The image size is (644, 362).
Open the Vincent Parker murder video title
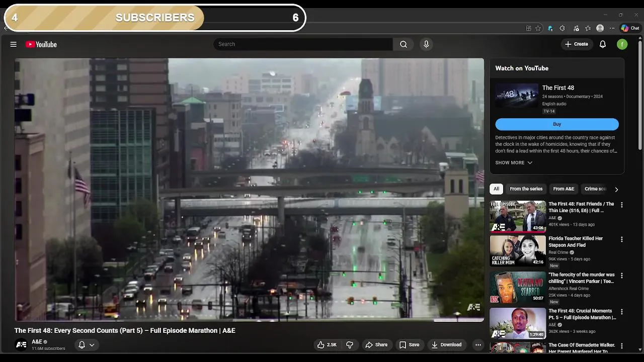(x=582, y=278)
